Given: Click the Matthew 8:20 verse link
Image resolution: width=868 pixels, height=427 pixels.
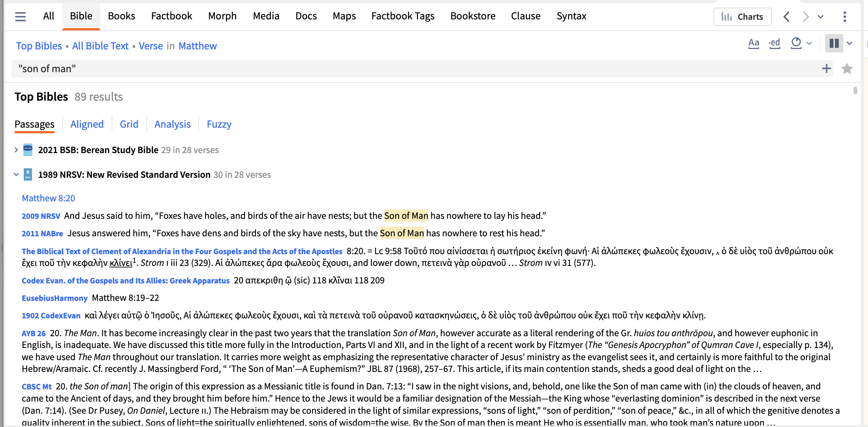Looking at the screenshot, I should click(48, 198).
